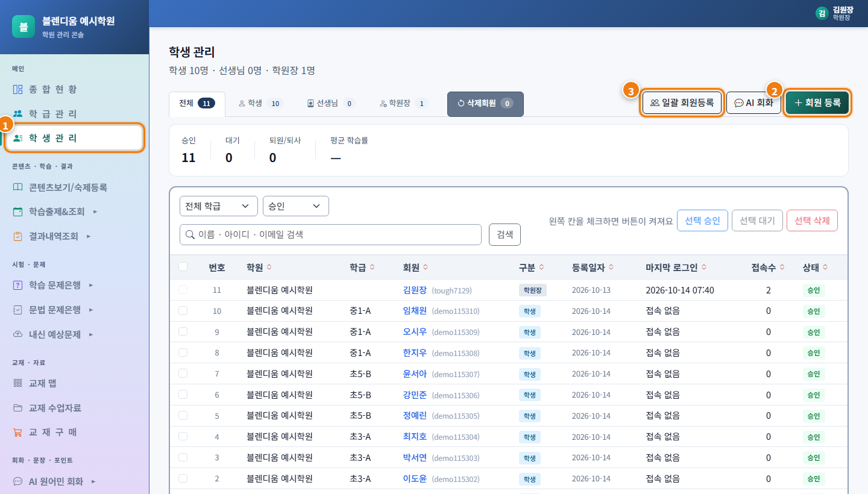868x494 pixels.
Task: Focus the 이름·아이디·이메일 검색 input field
Action: pos(330,234)
